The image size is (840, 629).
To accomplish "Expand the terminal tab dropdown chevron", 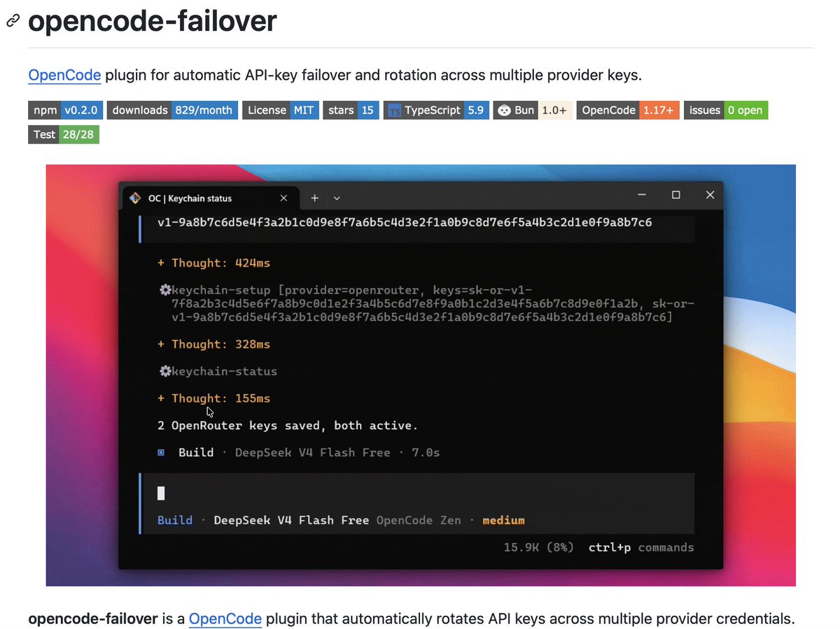I will [337, 198].
